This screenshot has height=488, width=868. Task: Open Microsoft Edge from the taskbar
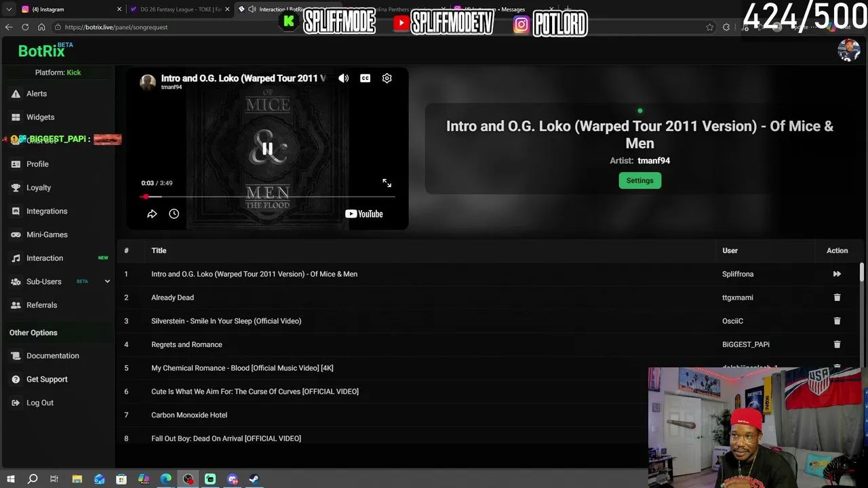(166, 479)
